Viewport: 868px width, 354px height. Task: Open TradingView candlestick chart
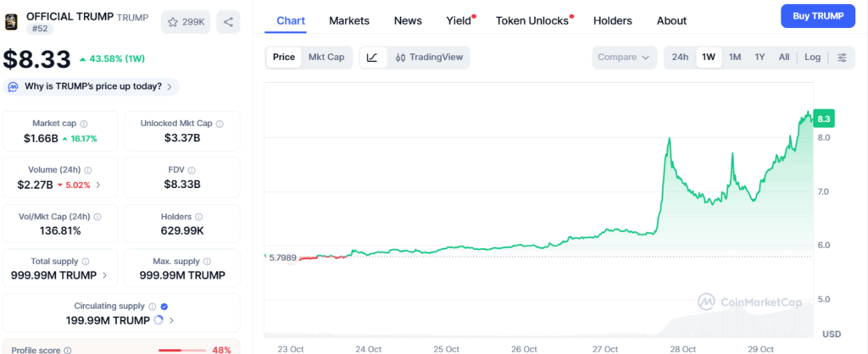coord(428,58)
